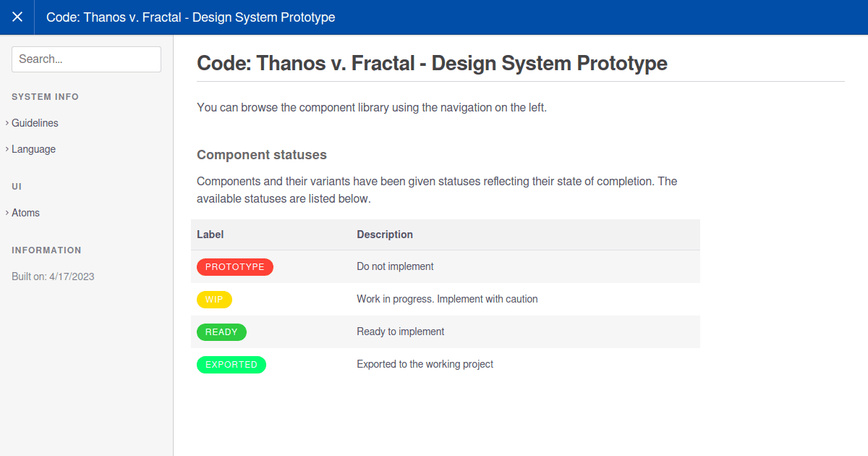Click the green READY status badge
The image size is (868, 456).
click(221, 332)
